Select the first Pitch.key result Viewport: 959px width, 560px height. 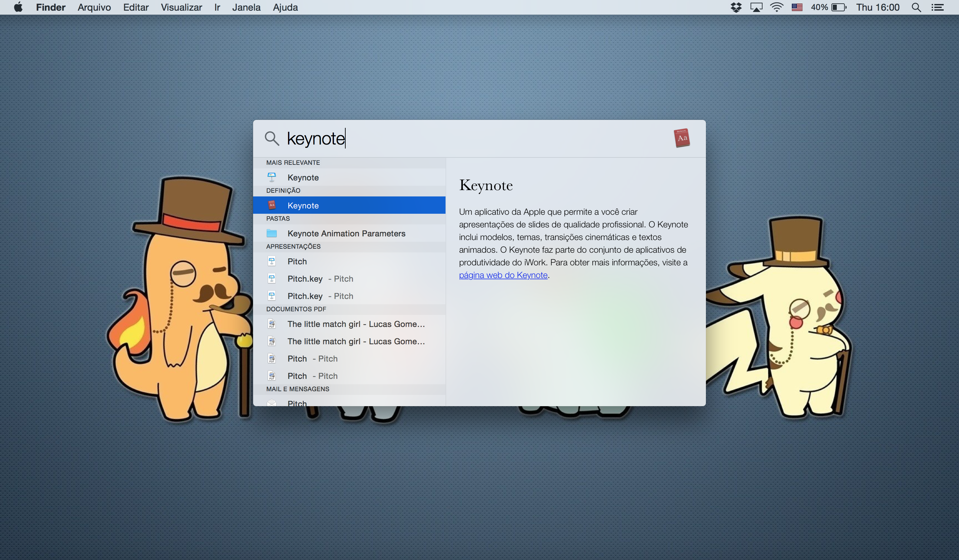pyautogui.click(x=349, y=278)
